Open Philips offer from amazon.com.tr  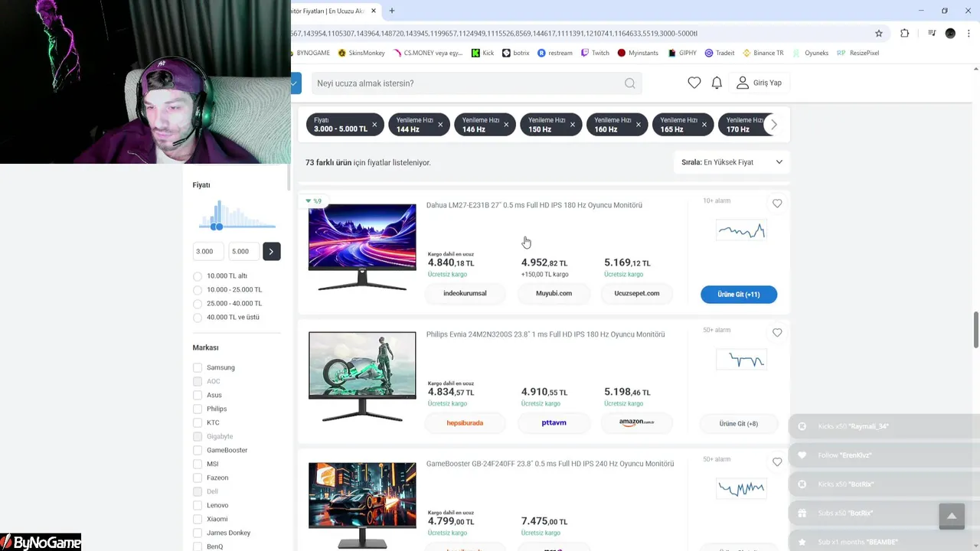636,422
